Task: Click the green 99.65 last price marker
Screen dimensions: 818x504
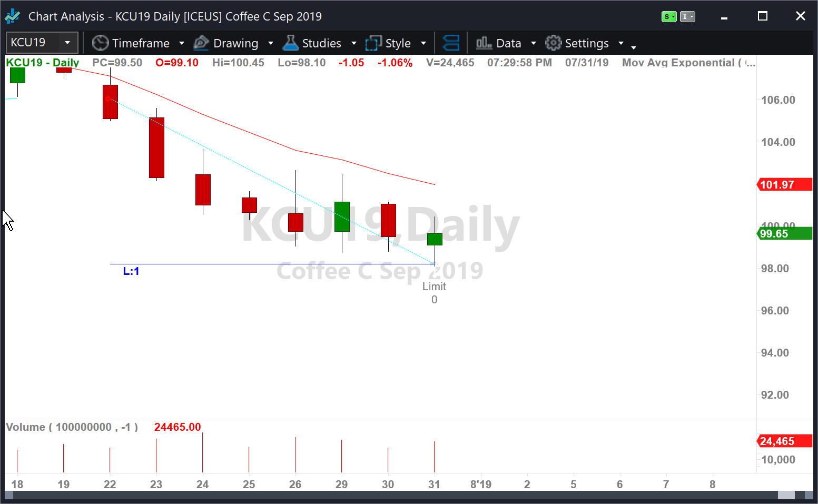Action: point(784,233)
